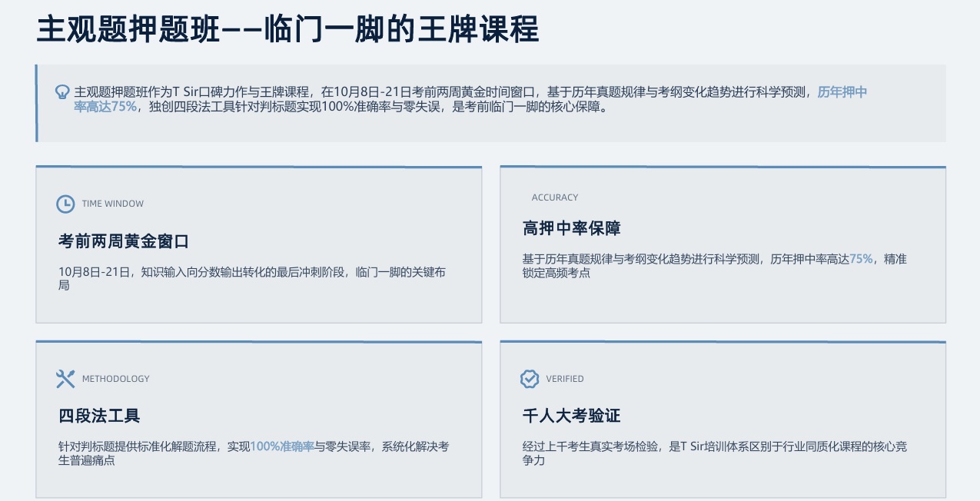Click the VERIFIED label

click(x=565, y=379)
